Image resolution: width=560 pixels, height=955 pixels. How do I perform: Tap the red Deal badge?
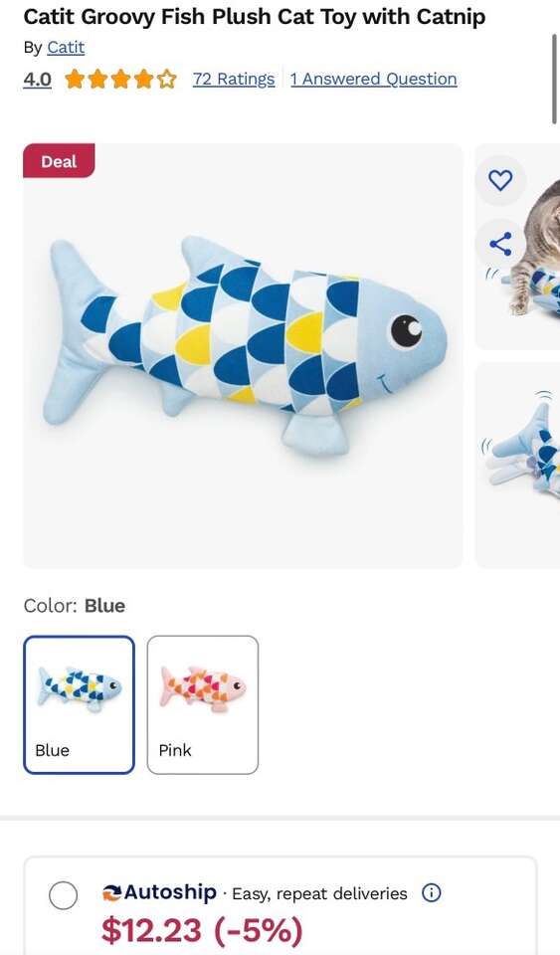(59, 161)
